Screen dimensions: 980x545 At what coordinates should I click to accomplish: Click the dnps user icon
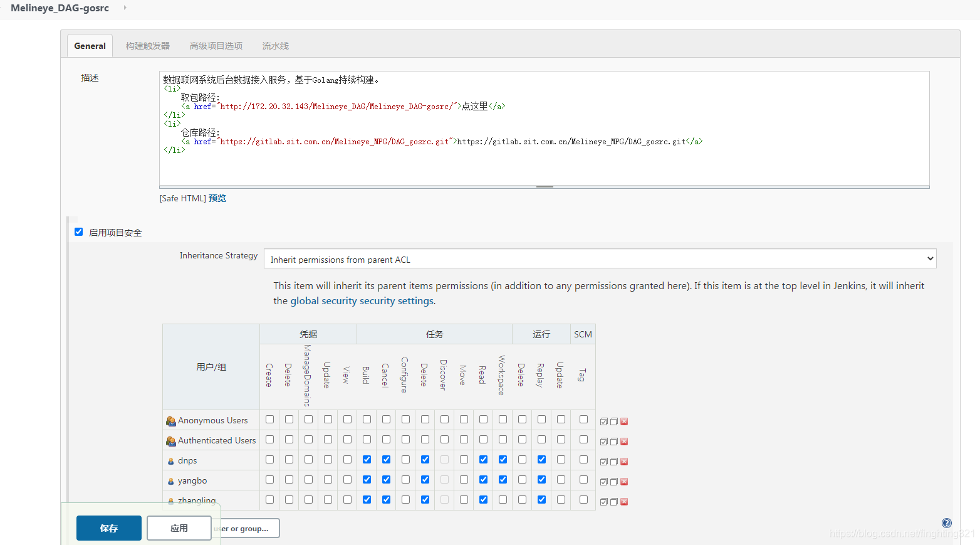(170, 461)
